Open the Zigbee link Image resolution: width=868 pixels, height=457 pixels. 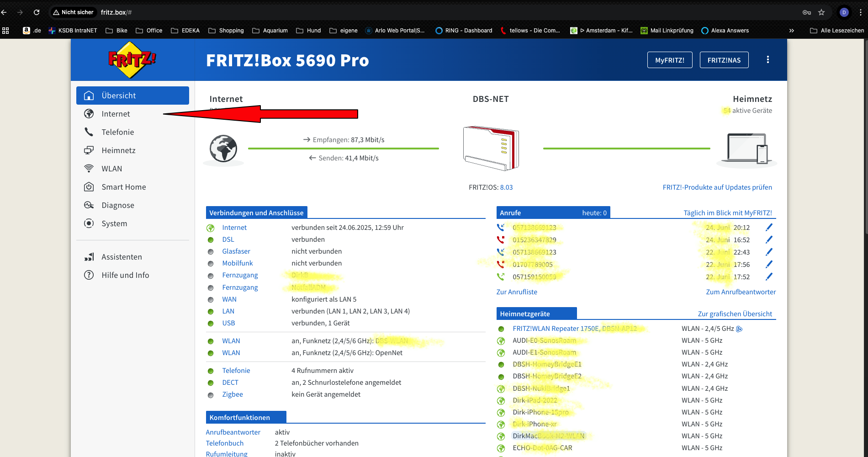point(233,394)
